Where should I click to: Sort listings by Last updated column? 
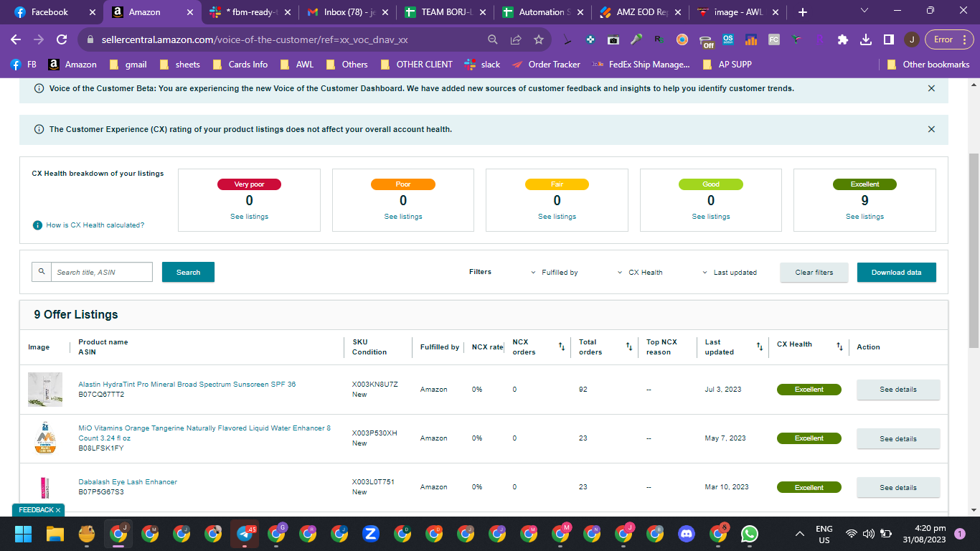pyautogui.click(x=760, y=347)
